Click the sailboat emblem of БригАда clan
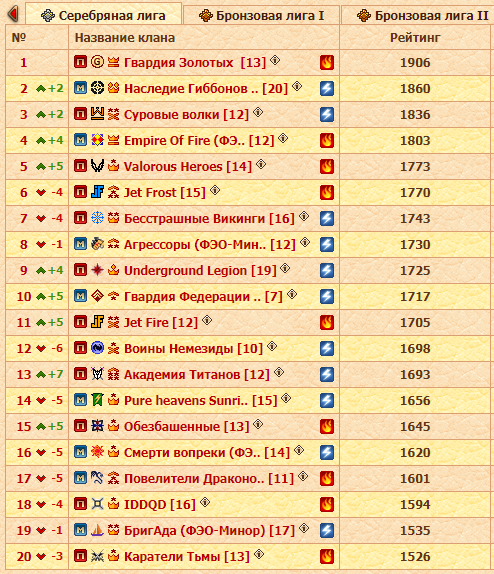 click(97, 530)
